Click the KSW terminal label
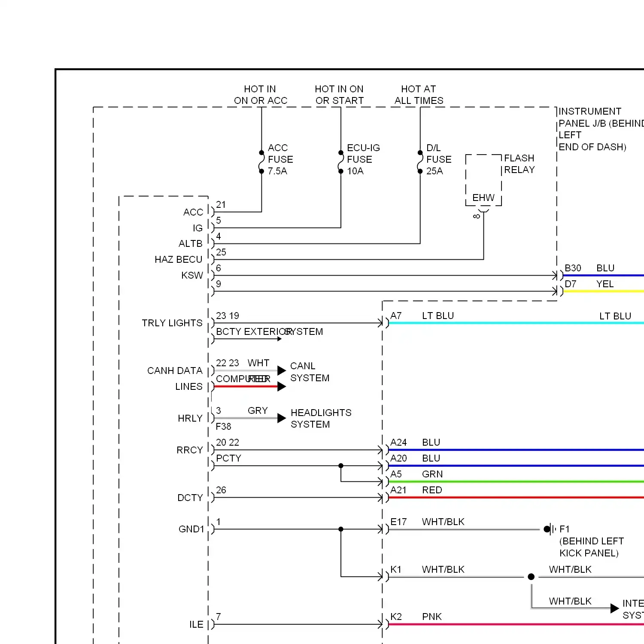Viewport: 644px width, 644px height. [x=192, y=275]
